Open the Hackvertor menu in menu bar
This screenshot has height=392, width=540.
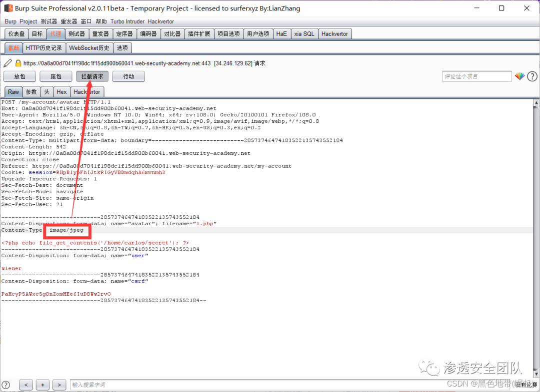click(161, 21)
